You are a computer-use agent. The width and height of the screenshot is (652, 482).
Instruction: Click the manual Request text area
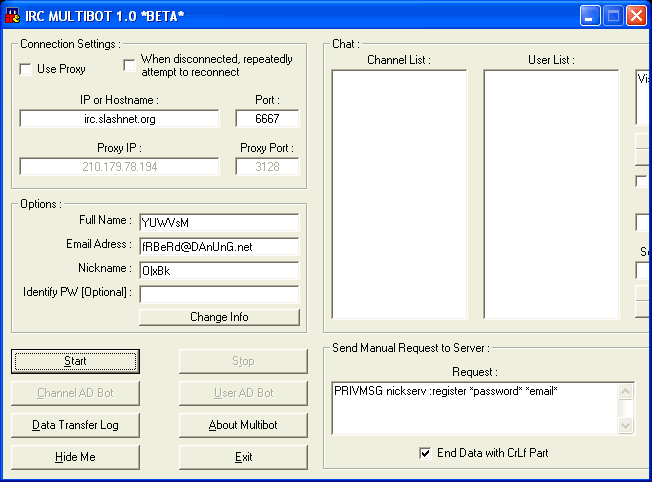coord(475,407)
